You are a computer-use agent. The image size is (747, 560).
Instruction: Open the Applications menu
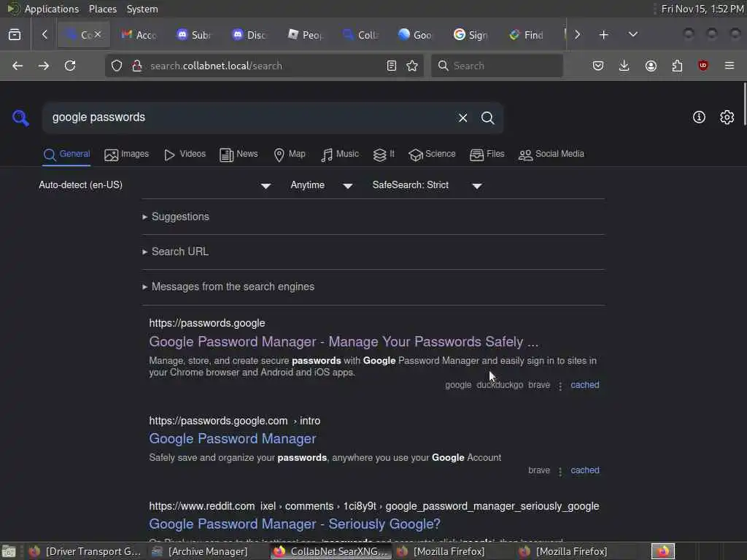52,9
